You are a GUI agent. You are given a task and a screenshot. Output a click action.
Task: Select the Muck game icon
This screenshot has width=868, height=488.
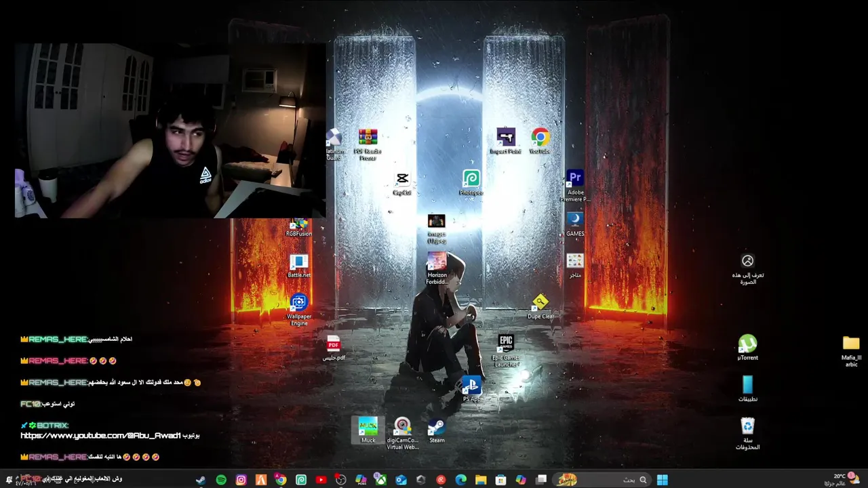coord(368,431)
